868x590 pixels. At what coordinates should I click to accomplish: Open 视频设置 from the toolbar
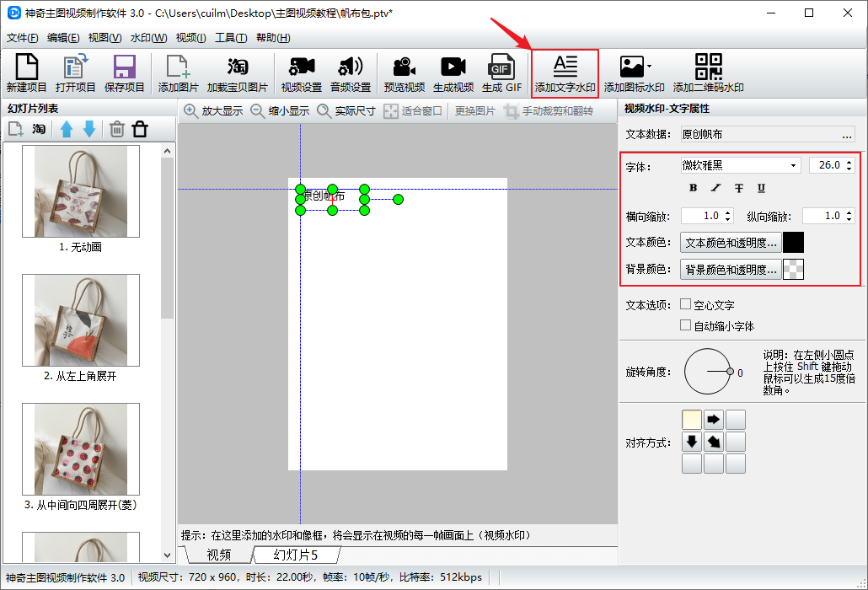(301, 73)
